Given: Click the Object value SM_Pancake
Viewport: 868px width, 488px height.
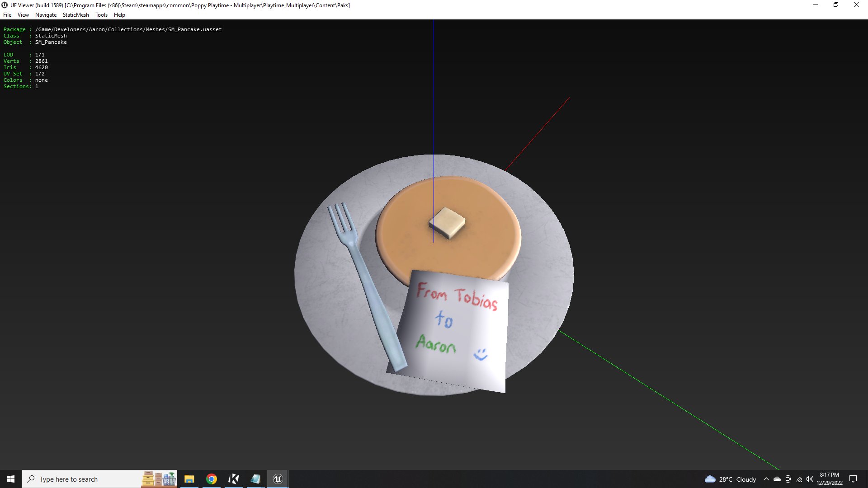Looking at the screenshot, I should coord(51,42).
